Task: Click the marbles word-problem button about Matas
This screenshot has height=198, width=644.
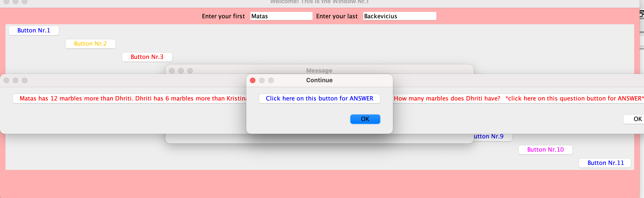Action: pos(130,98)
